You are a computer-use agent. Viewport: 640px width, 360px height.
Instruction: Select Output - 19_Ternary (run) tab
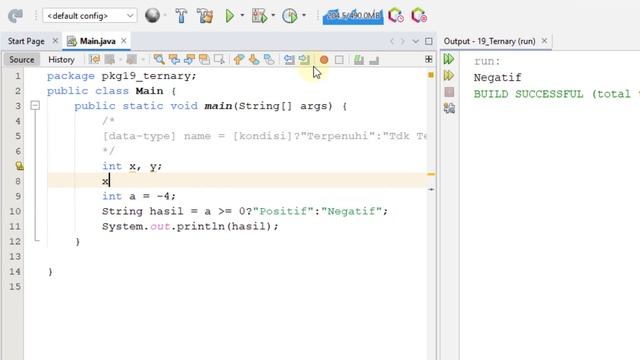[x=489, y=41]
